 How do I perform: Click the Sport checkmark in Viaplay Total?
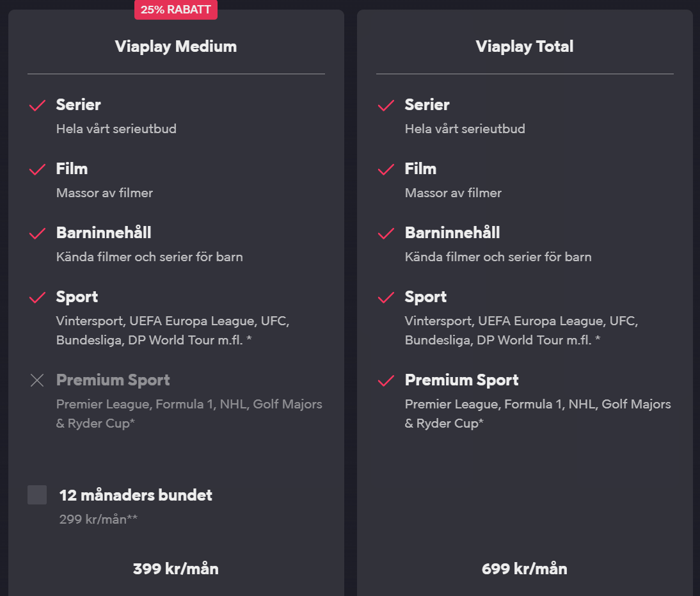[x=386, y=297]
